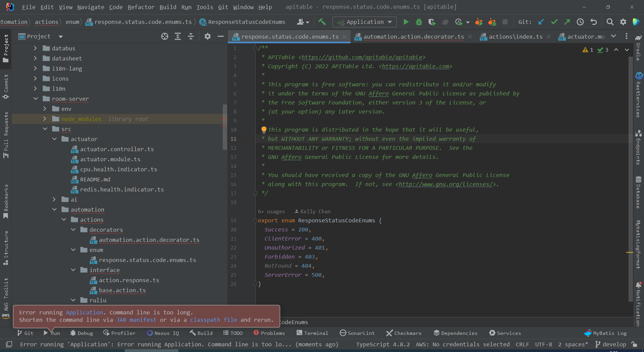Viewport: 644px width, 352px height.
Task: Open the Terminal tool window tab
Action: (x=312, y=333)
